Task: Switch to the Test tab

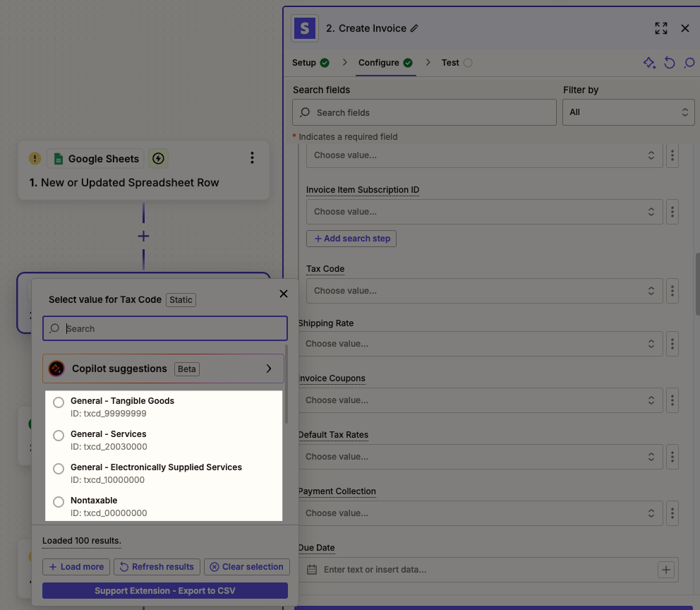Action: [x=450, y=63]
